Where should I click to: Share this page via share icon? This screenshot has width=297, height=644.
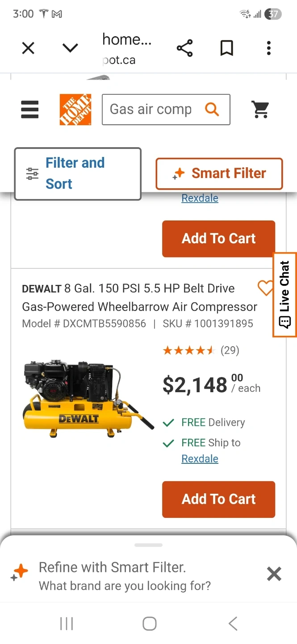[184, 48]
